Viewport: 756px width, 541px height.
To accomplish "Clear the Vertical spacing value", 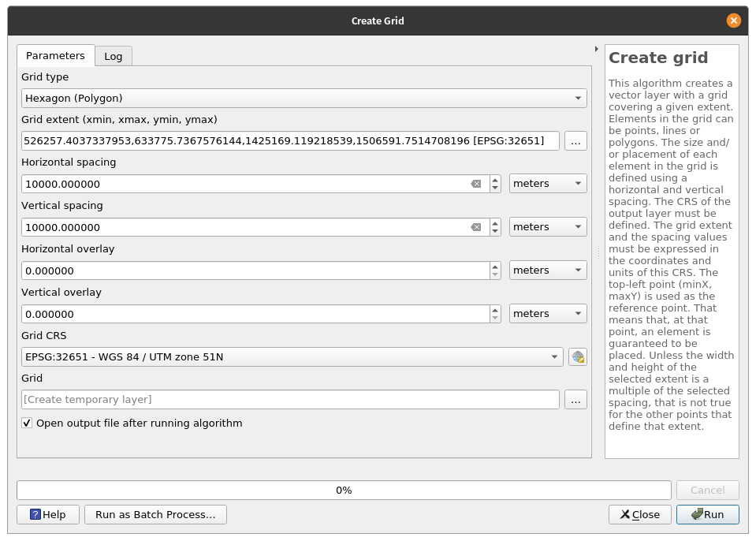I will tap(476, 227).
